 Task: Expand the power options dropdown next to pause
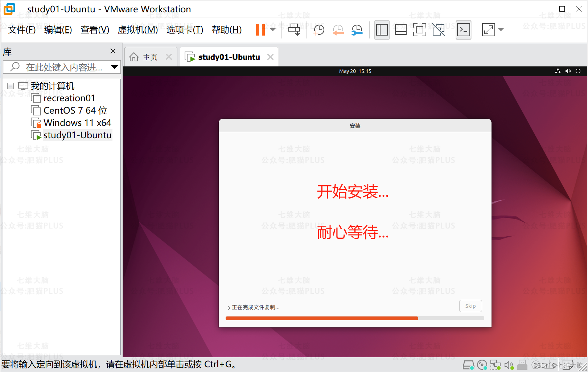273,30
